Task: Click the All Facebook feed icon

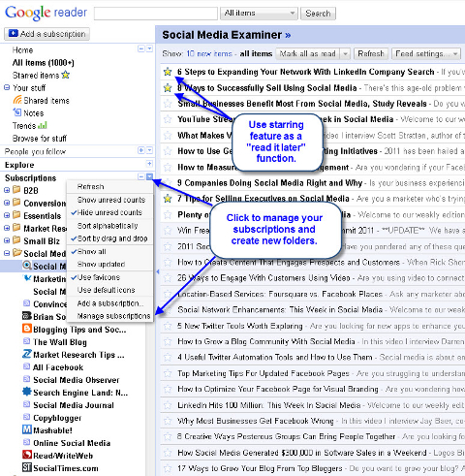Action: click(x=27, y=366)
